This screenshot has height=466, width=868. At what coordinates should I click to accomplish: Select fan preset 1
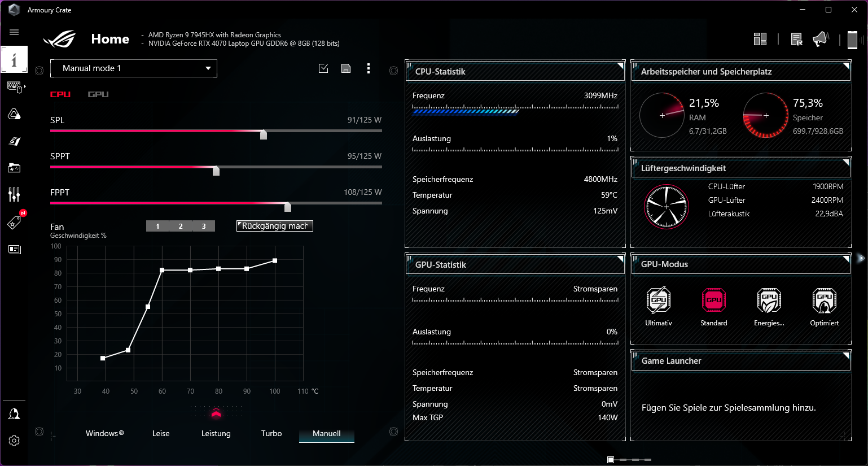click(x=157, y=226)
